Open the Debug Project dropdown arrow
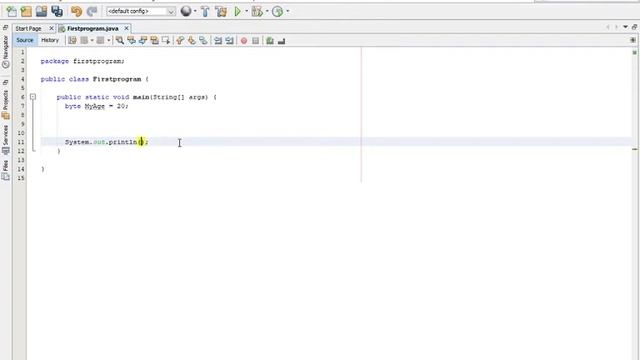 click(x=267, y=11)
